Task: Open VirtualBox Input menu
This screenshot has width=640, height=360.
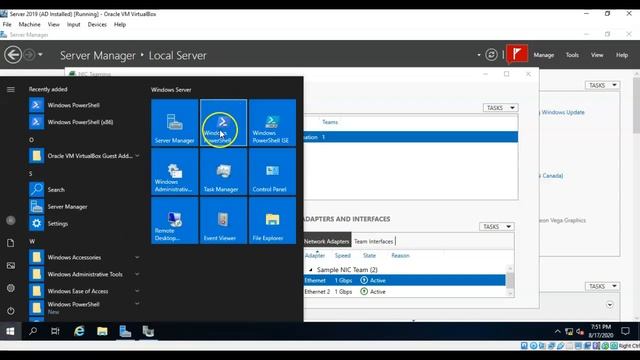Action: pos(73,24)
